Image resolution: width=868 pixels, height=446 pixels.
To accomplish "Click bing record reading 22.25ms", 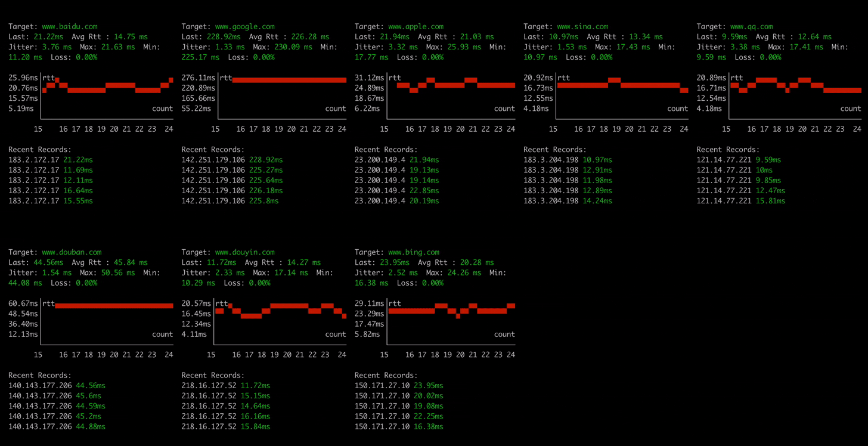I will pyautogui.click(x=429, y=417).
